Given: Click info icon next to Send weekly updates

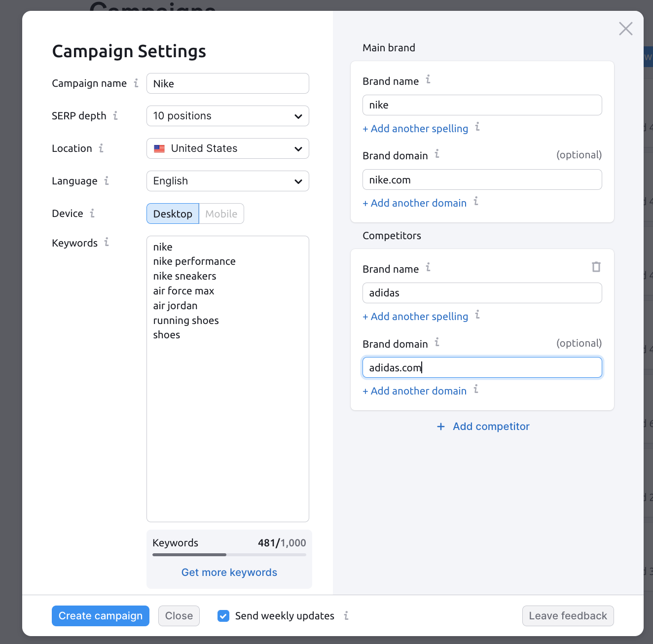Looking at the screenshot, I should [346, 615].
